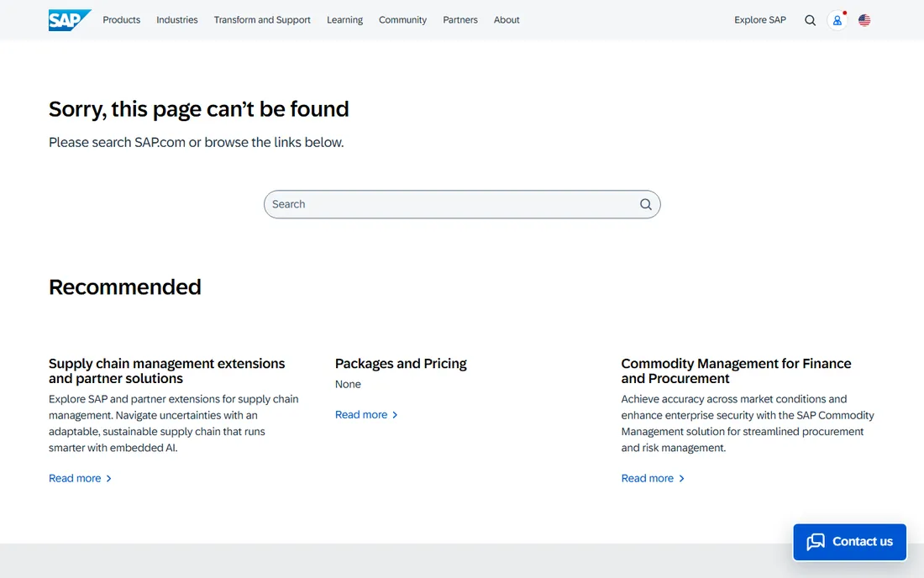The image size is (924, 578).
Task: Open the US flag country selector
Action: (864, 20)
